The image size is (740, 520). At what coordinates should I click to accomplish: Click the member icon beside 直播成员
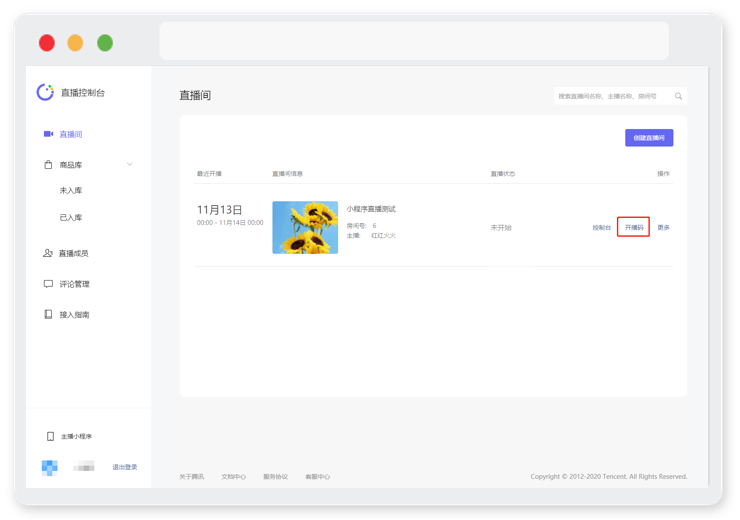[x=48, y=253]
